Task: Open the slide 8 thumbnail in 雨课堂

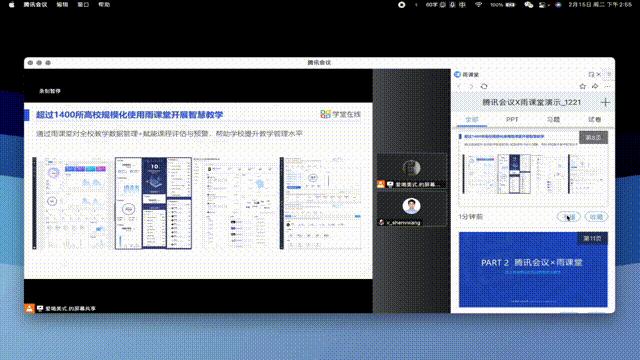Action: click(x=533, y=169)
